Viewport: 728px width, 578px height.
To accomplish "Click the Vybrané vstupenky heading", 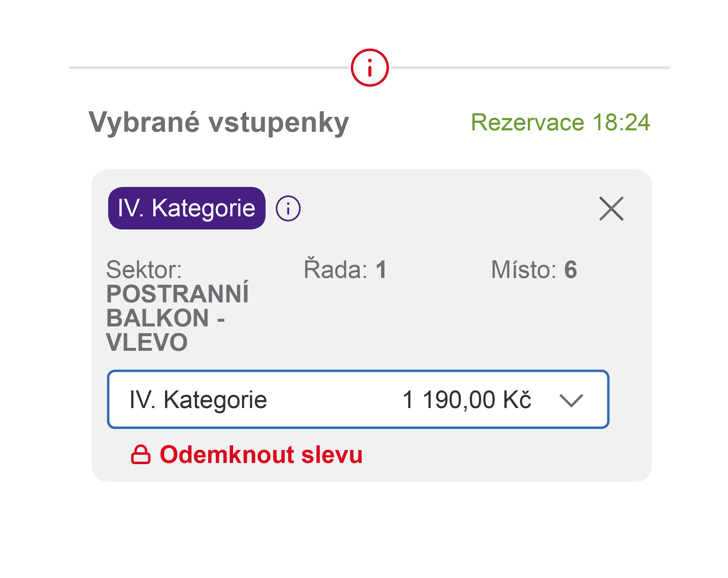I will (218, 122).
